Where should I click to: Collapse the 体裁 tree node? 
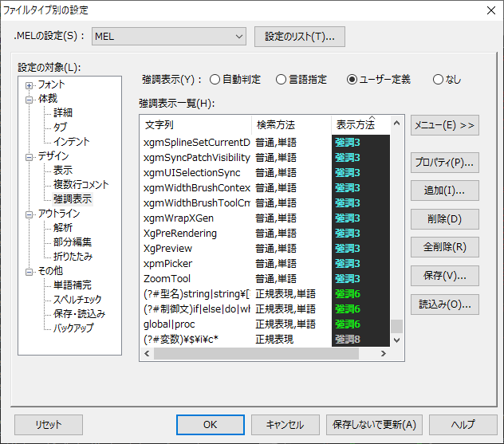pos(30,100)
